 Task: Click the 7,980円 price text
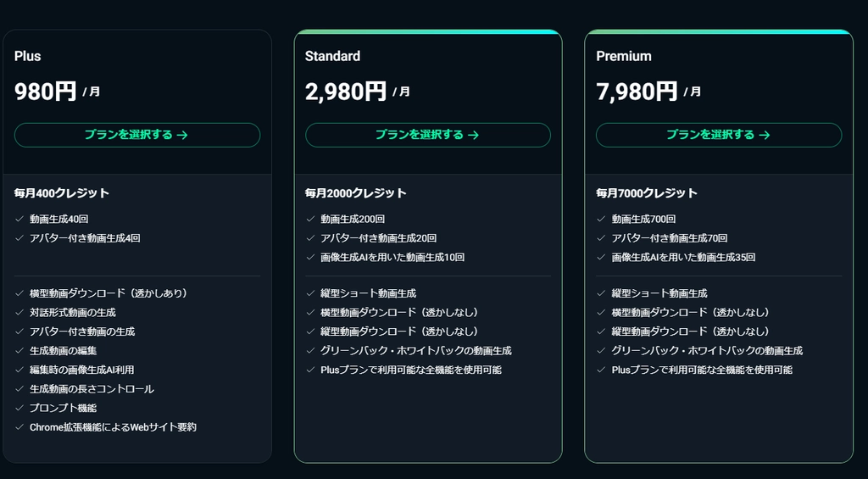637,92
